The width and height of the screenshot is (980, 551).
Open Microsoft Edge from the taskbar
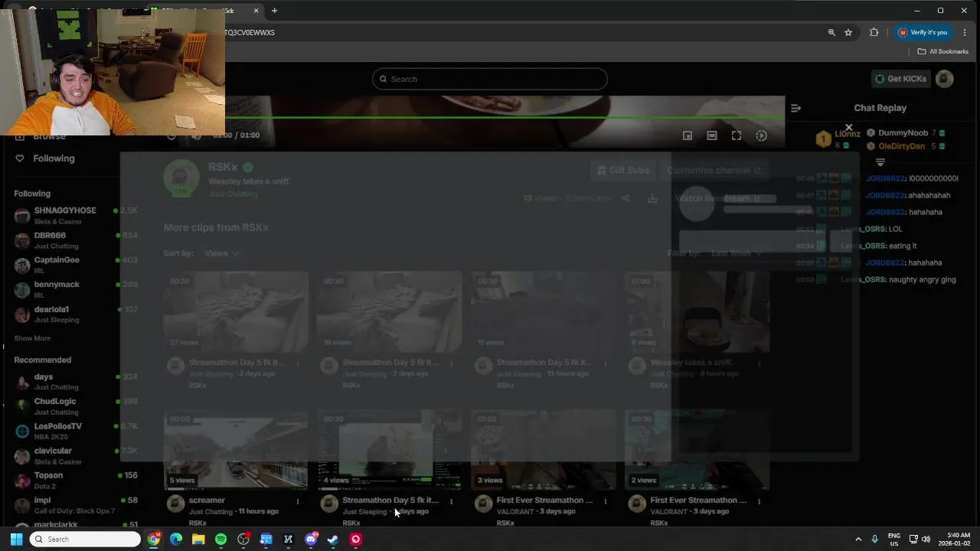coord(176,540)
